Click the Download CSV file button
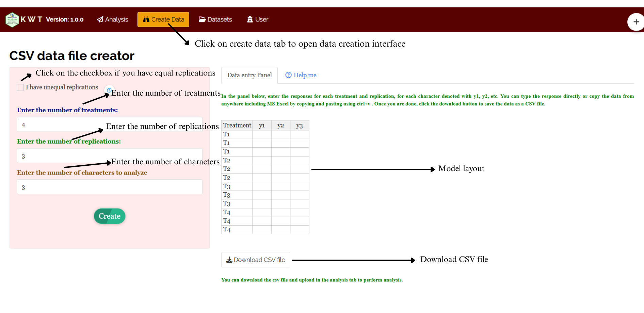 coord(256,260)
